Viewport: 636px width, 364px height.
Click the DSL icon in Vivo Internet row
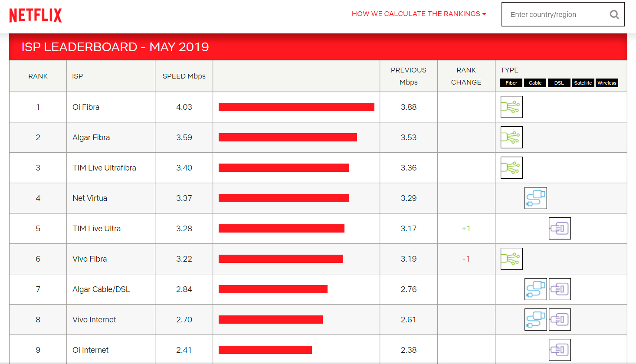tap(560, 319)
